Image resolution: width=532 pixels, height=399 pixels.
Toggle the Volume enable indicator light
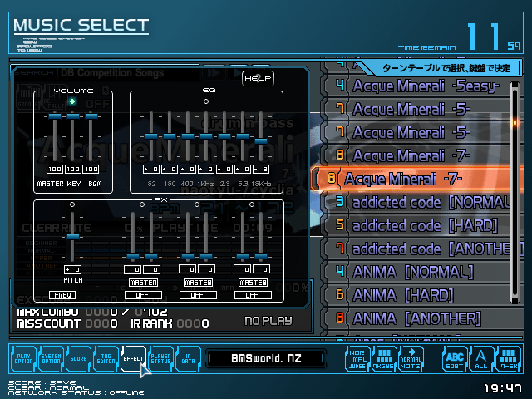(72, 101)
